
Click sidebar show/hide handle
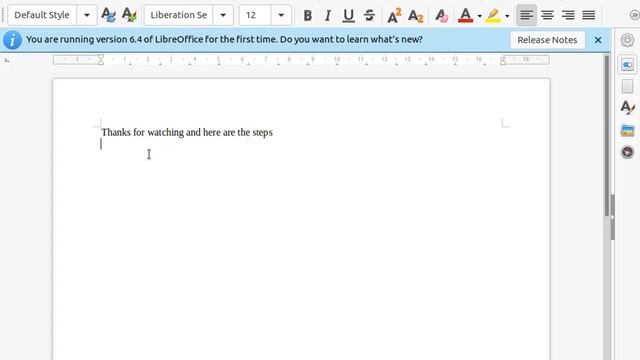pyautogui.click(x=613, y=217)
